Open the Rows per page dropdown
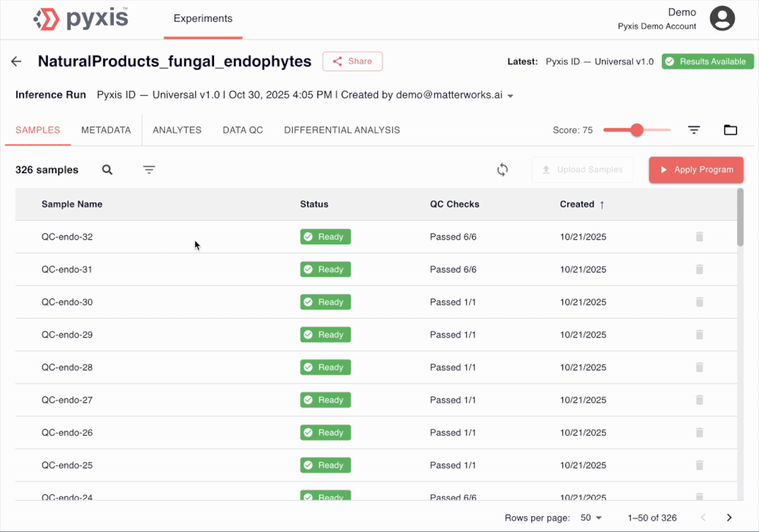This screenshot has height=532, width=759. (591, 518)
